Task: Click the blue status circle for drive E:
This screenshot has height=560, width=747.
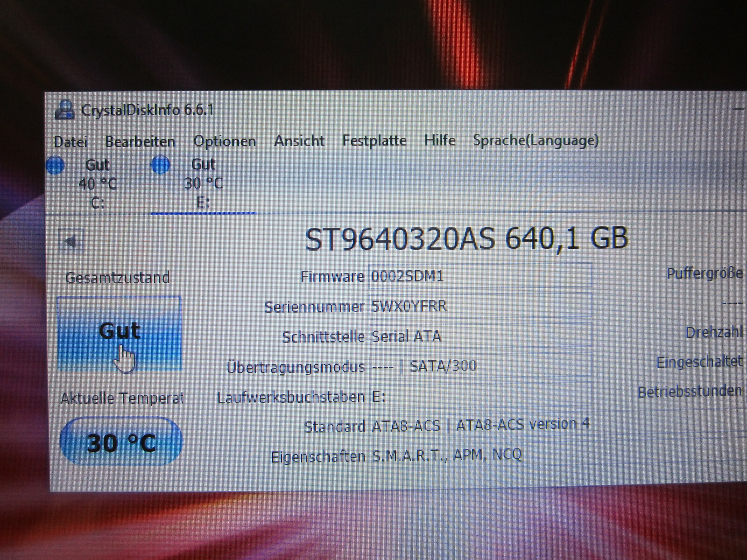Action: pyautogui.click(x=161, y=165)
